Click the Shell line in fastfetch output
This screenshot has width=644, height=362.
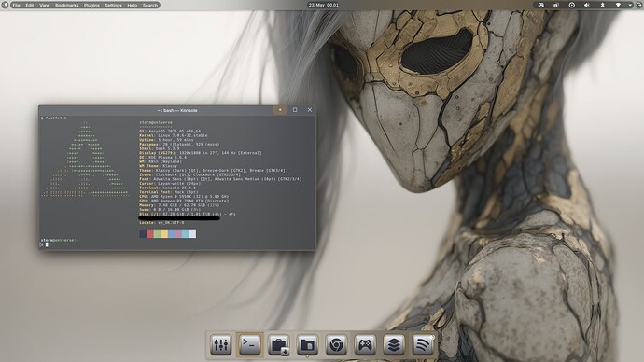point(160,148)
